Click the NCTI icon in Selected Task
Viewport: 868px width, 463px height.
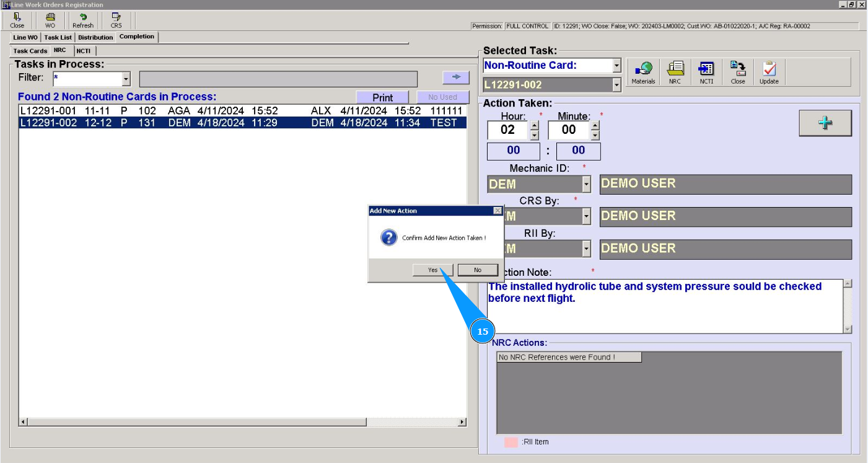click(706, 73)
